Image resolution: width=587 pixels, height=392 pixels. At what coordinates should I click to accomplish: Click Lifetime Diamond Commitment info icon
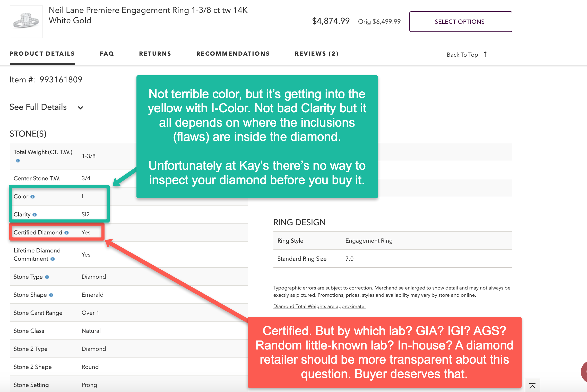click(x=53, y=259)
